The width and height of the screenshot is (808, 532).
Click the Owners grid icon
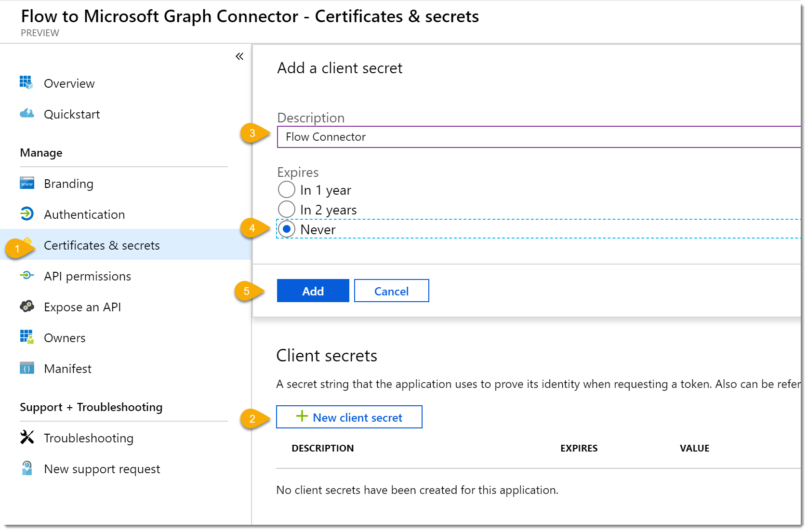pos(26,337)
